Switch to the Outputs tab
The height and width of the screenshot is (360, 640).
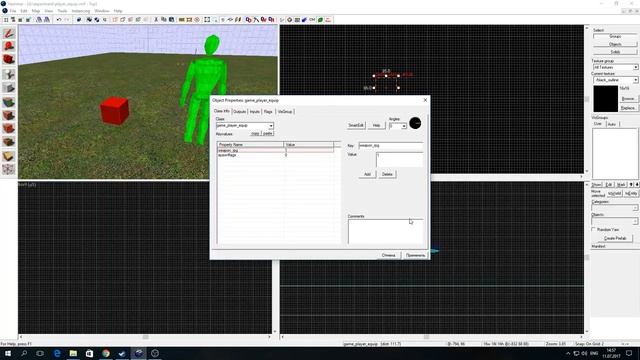(x=240, y=111)
